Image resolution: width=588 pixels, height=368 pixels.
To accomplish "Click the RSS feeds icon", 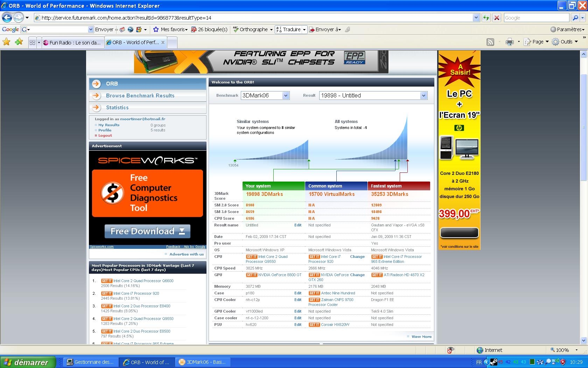I will click(490, 42).
